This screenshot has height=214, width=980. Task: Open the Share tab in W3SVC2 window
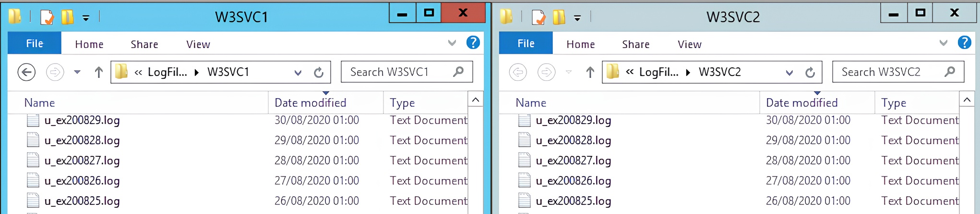click(x=636, y=44)
